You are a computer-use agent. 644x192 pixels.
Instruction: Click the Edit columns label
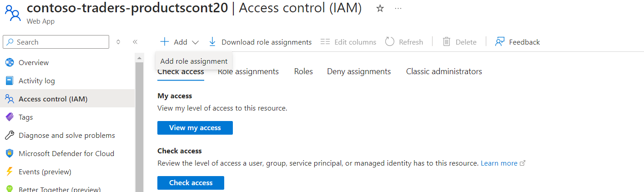tap(355, 42)
